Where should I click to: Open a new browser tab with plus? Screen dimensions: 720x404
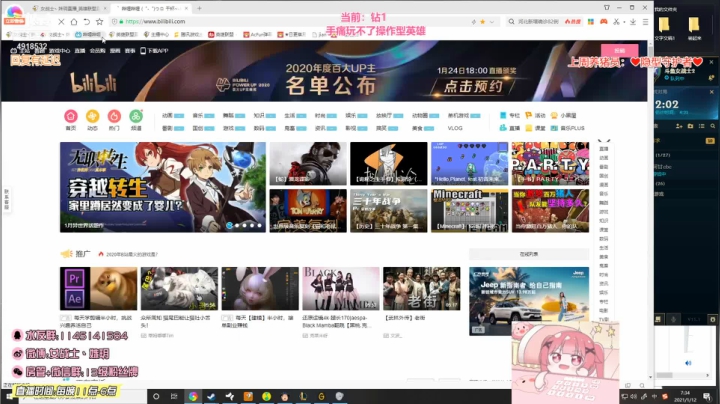click(199, 8)
